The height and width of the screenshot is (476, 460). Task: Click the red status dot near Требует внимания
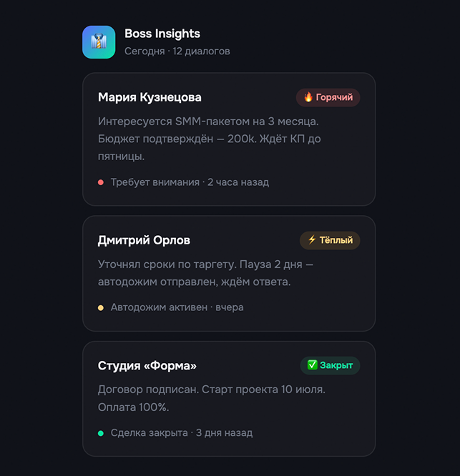tap(101, 182)
